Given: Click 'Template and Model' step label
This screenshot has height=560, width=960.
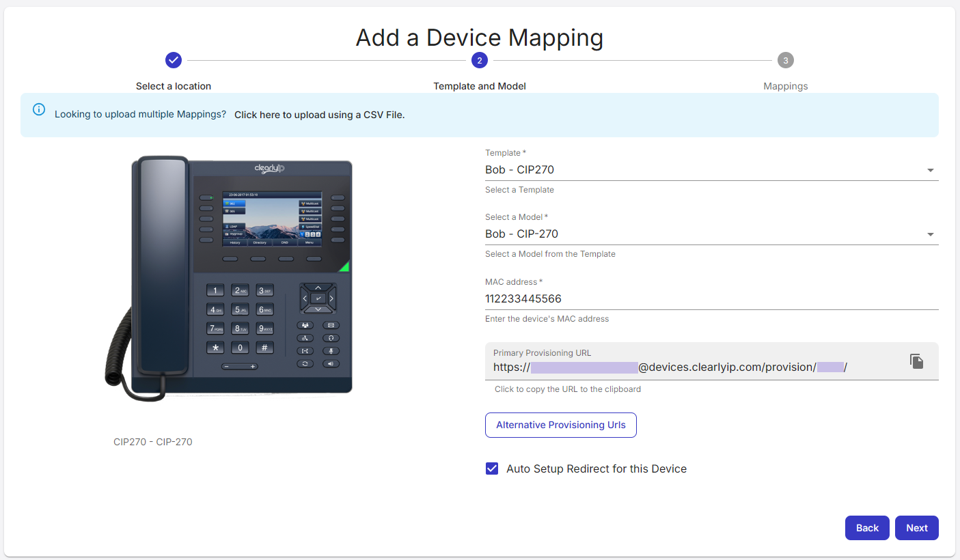Looking at the screenshot, I should [x=480, y=86].
